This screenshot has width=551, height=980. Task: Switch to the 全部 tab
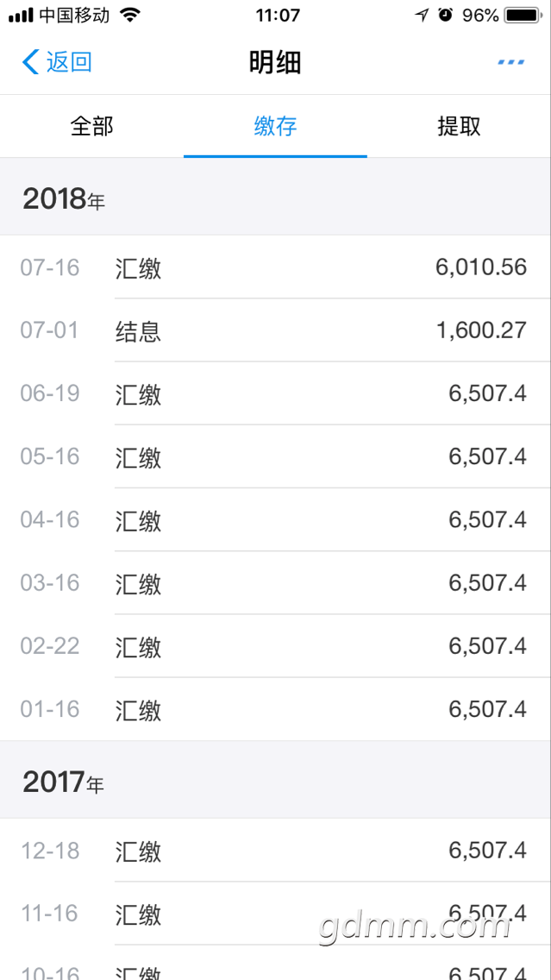(x=91, y=126)
